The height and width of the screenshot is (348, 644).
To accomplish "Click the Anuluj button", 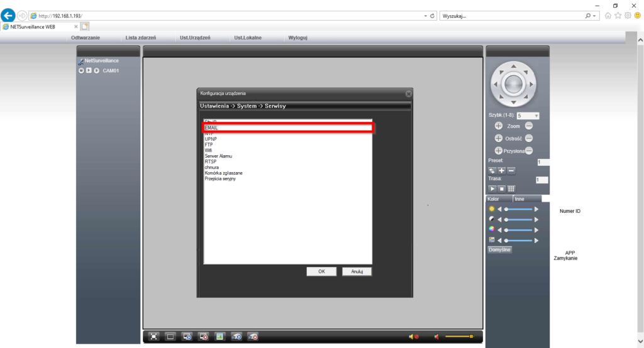I will pyautogui.click(x=357, y=271).
